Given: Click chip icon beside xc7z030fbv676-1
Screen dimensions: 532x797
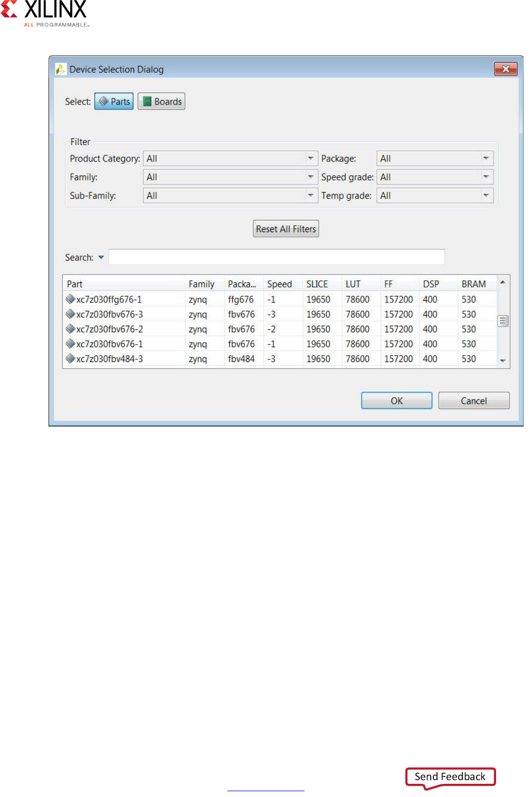Looking at the screenshot, I should pos(70,344).
